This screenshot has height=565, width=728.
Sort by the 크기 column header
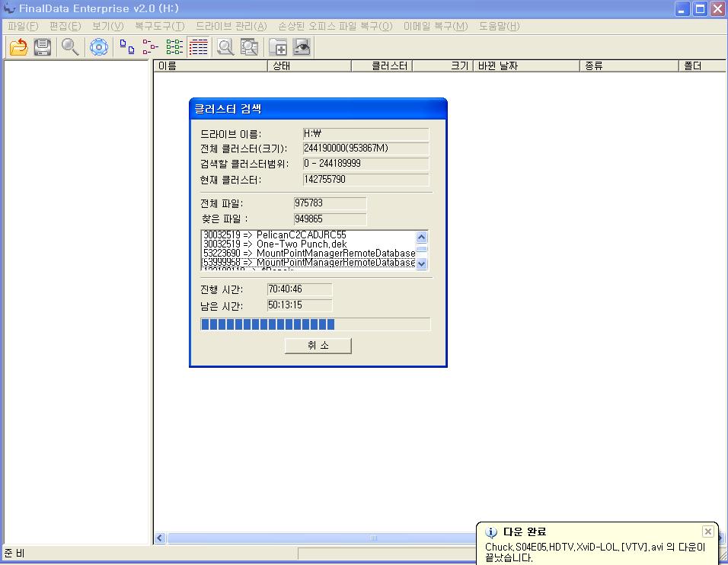click(442, 66)
